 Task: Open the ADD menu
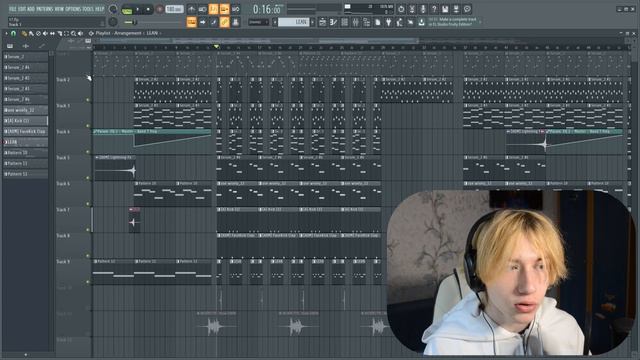point(31,9)
